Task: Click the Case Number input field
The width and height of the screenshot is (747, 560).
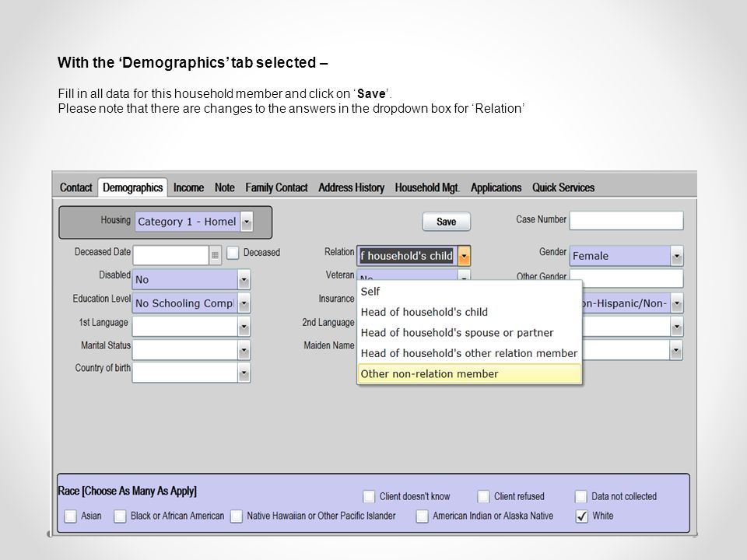Action: click(x=626, y=220)
